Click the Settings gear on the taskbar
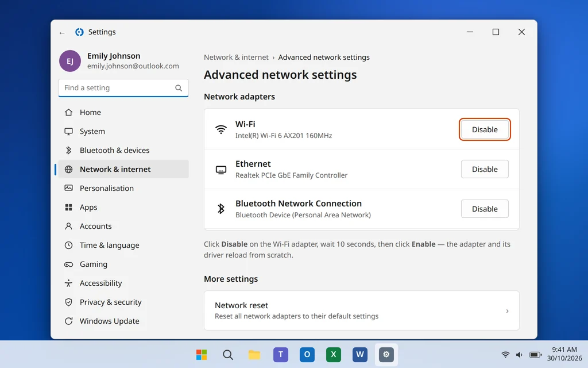 386,354
